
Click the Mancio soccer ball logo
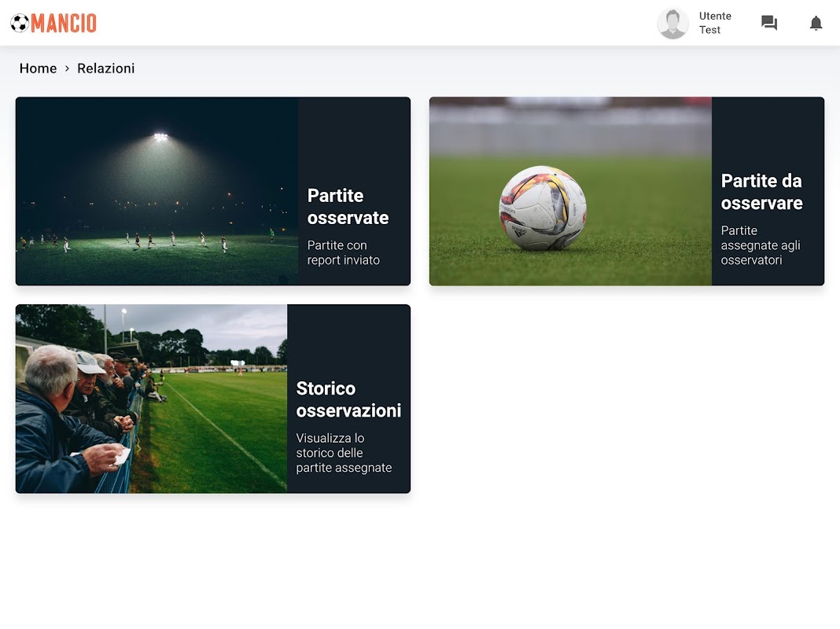pos(20,23)
